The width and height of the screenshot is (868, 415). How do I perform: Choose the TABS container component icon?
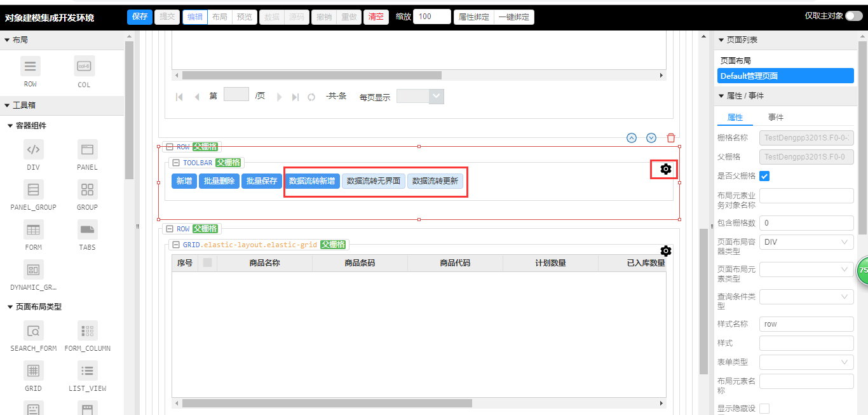[x=88, y=229]
